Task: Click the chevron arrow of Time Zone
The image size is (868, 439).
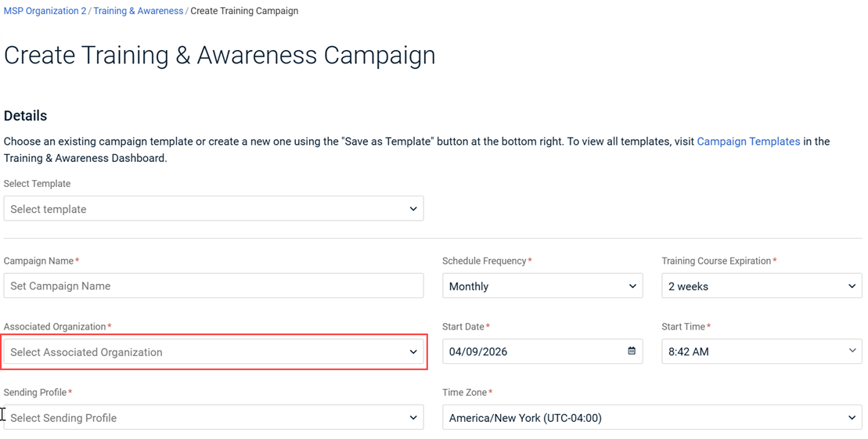Action: point(852,418)
